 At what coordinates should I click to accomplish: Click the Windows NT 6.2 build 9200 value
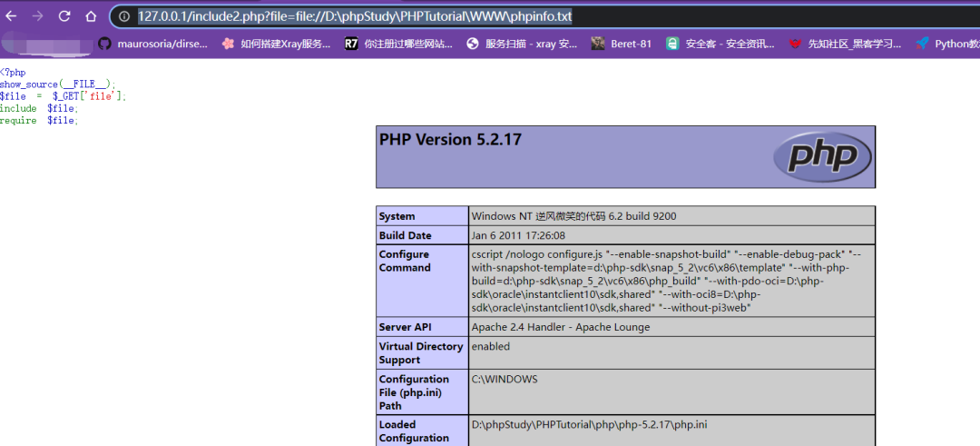tap(573, 216)
